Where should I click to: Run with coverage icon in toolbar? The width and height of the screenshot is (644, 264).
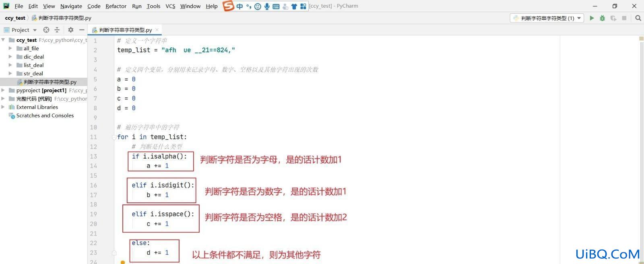[613, 18]
